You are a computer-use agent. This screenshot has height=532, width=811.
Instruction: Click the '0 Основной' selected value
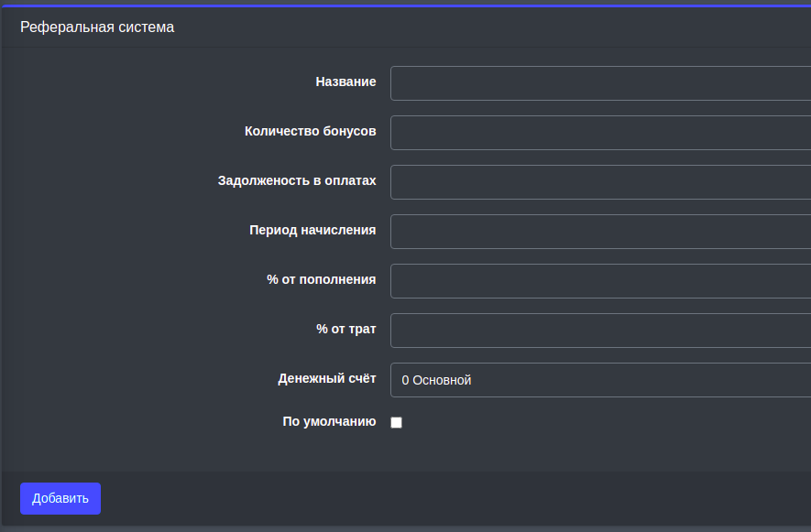(x=436, y=380)
